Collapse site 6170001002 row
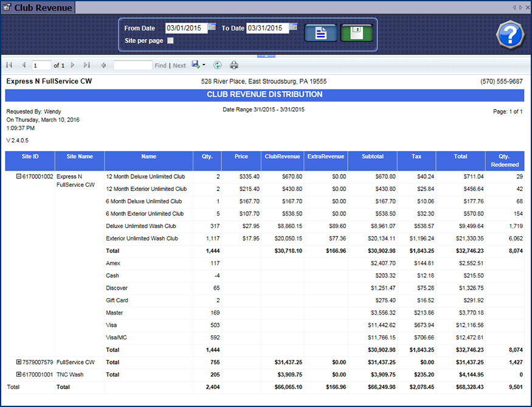532x407 pixels. pos(19,176)
